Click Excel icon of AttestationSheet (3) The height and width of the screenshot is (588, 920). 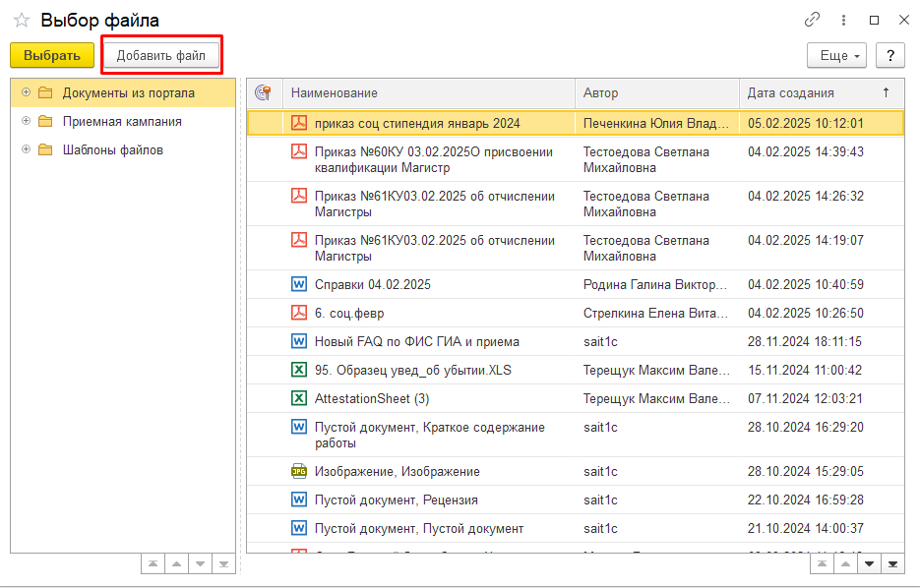299,398
